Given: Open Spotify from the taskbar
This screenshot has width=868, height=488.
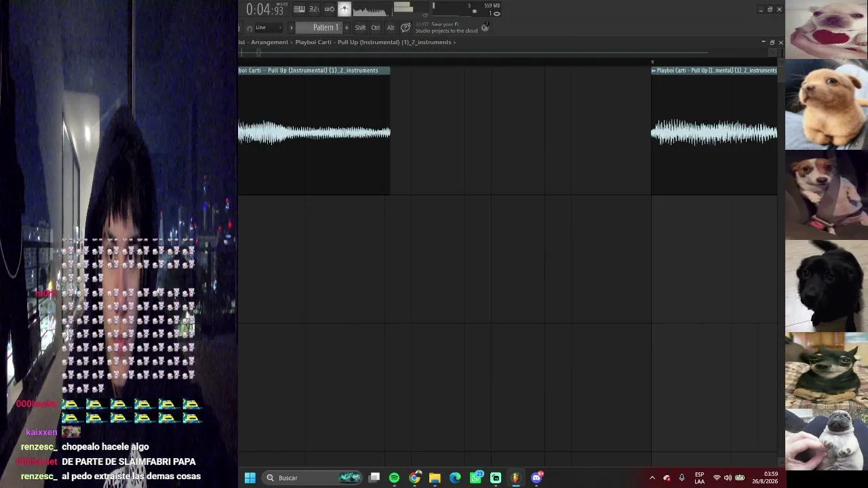Looking at the screenshot, I should [x=394, y=478].
